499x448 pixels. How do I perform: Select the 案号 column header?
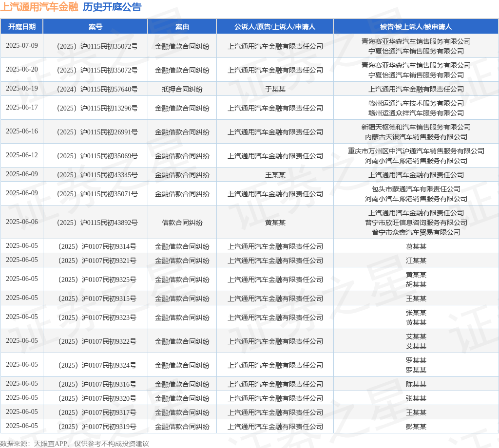coord(96,27)
